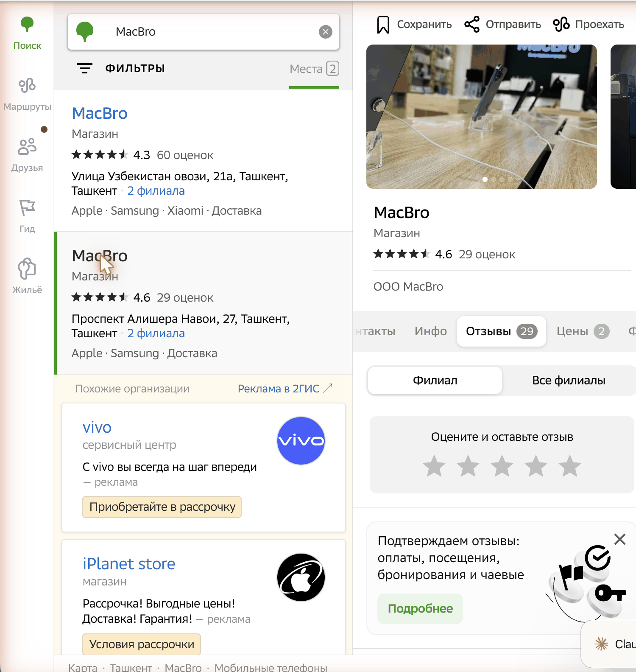This screenshot has width=636, height=672.
Task: Open the Гид guide section
Action: 27,216
